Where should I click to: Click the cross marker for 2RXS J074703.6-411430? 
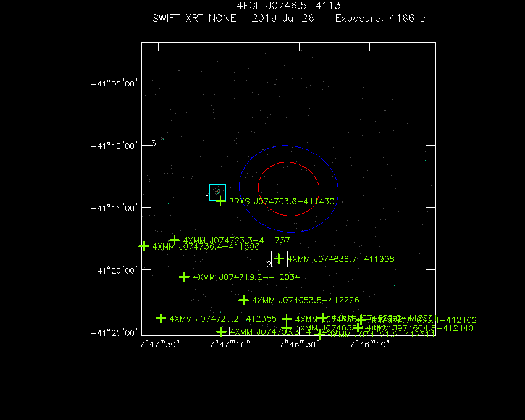tap(220, 201)
